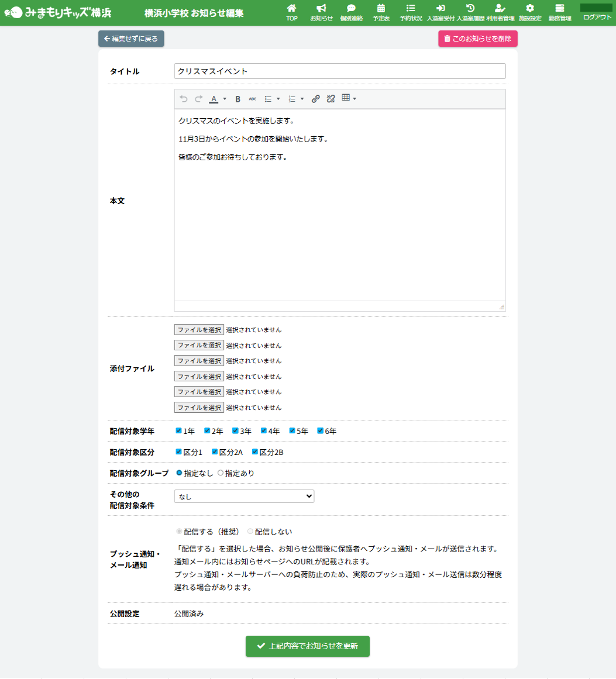Viewport: 616px width, 679px height.
Task: Click the このお知らせを削除 button
Action: (478, 39)
